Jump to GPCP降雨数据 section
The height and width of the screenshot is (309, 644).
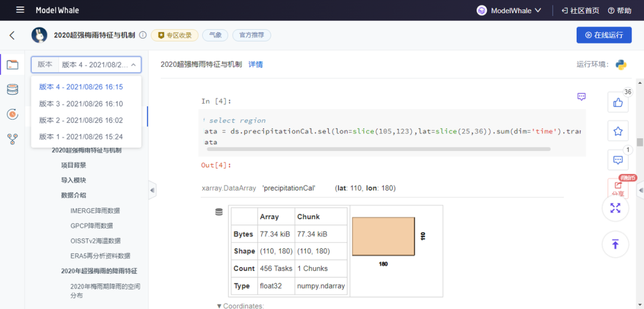tap(92, 226)
